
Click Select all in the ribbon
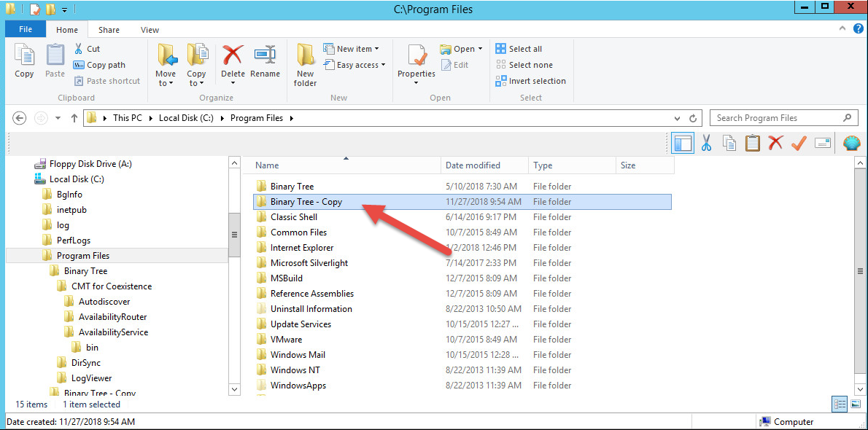pos(519,49)
